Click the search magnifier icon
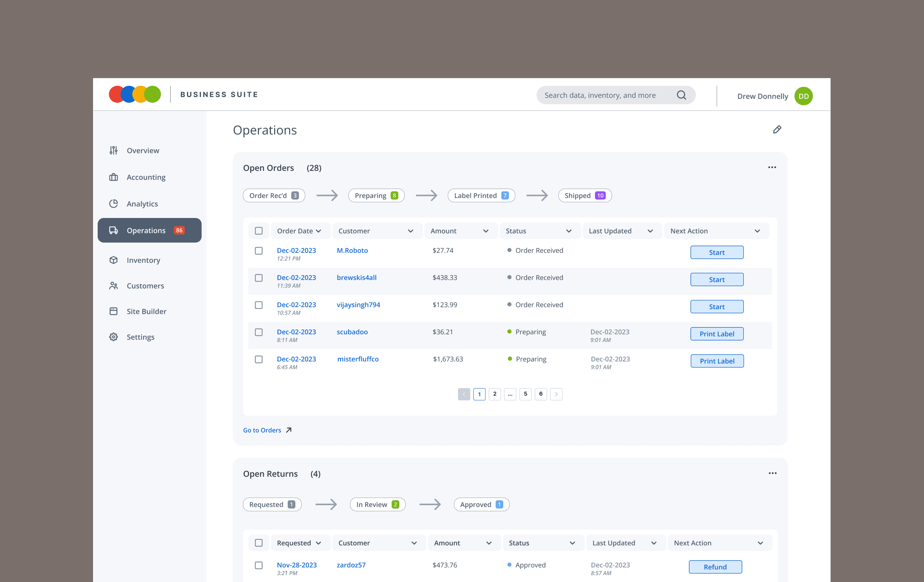Image resolution: width=924 pixels, height=582 pixels. [681, 95]
